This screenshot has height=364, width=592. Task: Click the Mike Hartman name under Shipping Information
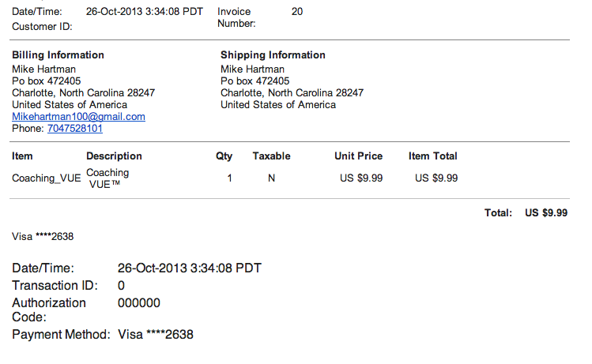(252, 69)
